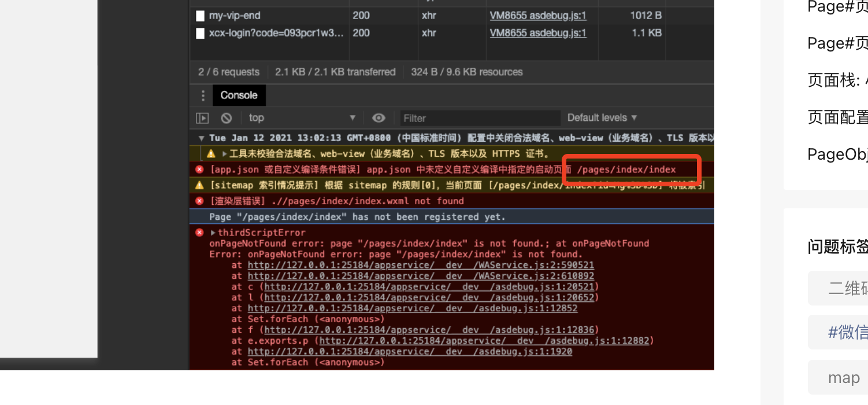Click '324 B / 9.6 KB resources' status text
The height and width of the screenshot is (405, 868).
click(467, 72)
